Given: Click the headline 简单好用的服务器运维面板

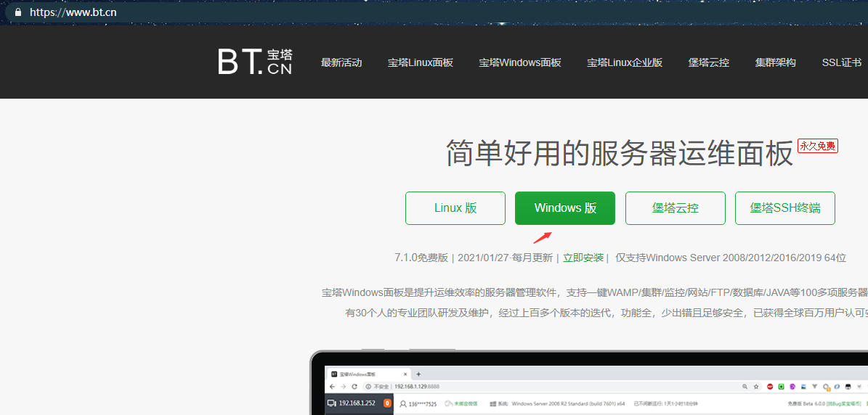Looking at the screenshot, I should tap(620, 154).
